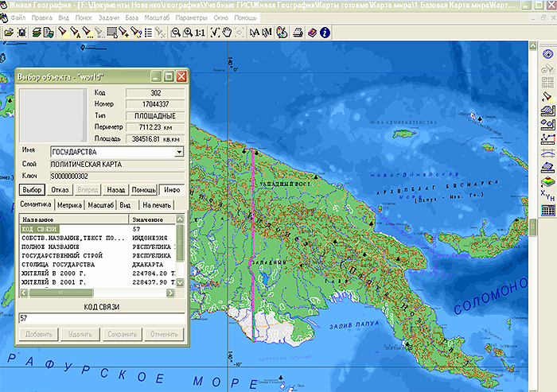Open the blue info help icon
The height and width of the screenshot is (392, 557).
[325, 33]
